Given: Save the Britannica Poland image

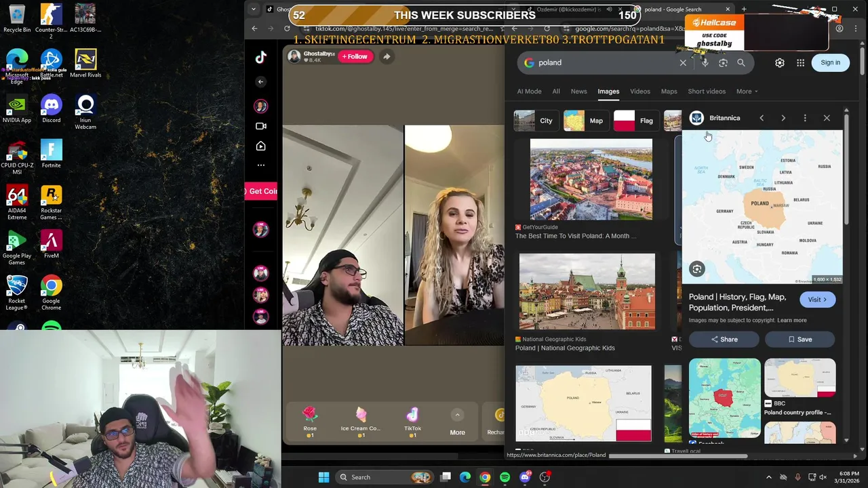Looking at the screenshot, I should tap(800, 340).
